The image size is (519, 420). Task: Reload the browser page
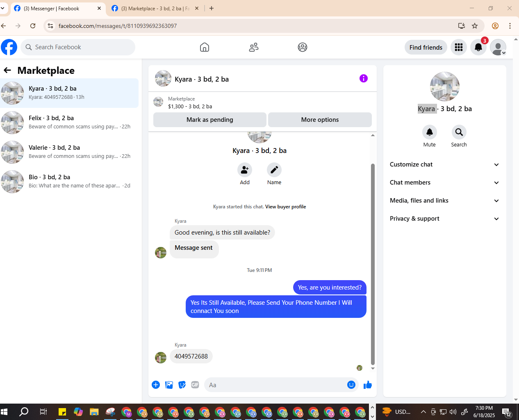point(33,26)
